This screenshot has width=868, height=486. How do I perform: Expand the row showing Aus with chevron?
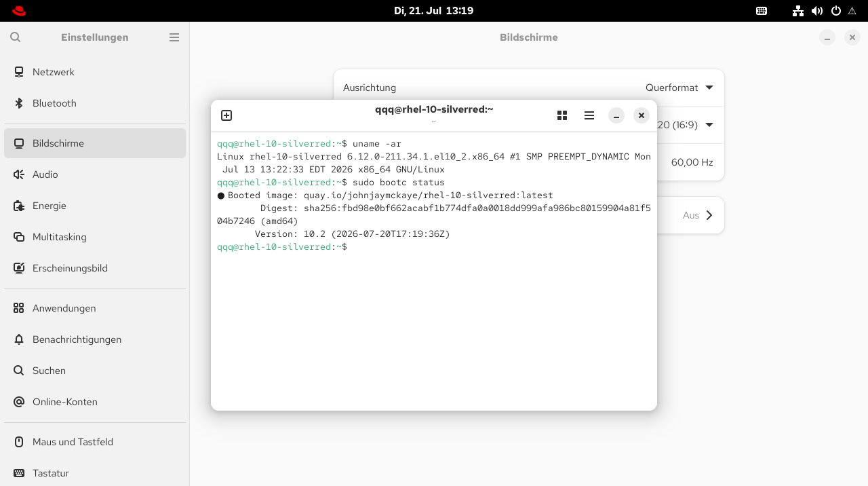pyautogui.click(x=529, y=215)
